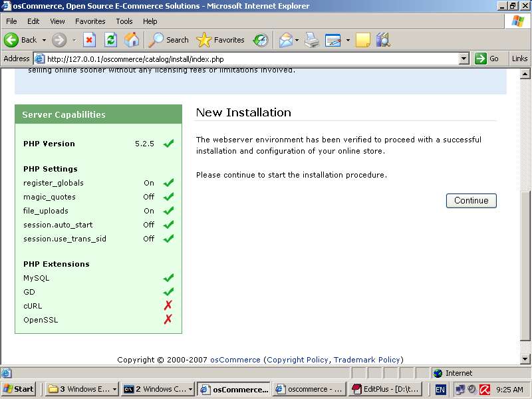Open the History icon in toolbar
This screenshot has height=399, width=532.
(x=261, y=40)
